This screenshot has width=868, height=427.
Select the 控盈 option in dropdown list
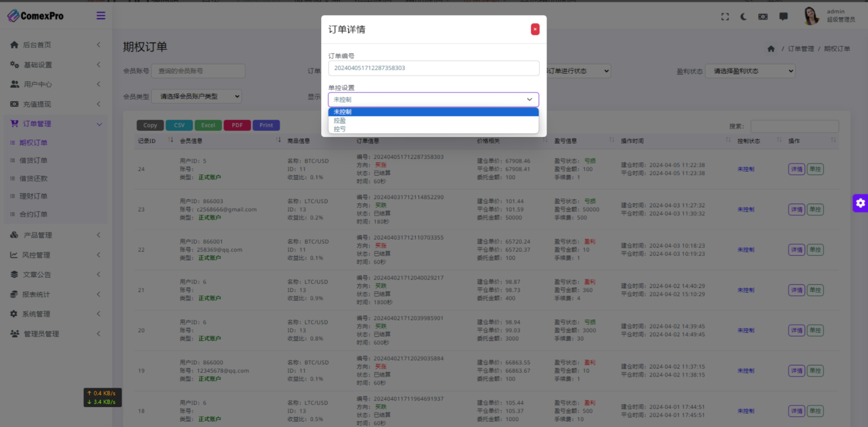pyautogui.click(x=340, y=120)
